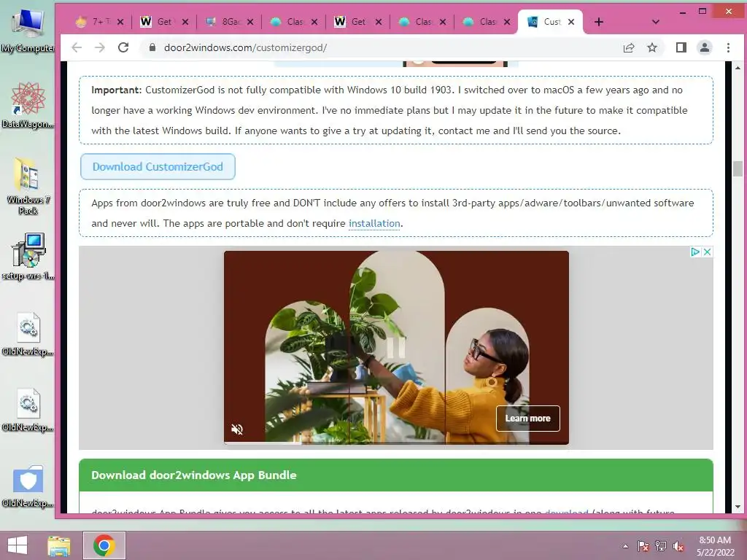Click the page scroll-down arrow
The image size is (747, 560).
[x=738, y=507]
